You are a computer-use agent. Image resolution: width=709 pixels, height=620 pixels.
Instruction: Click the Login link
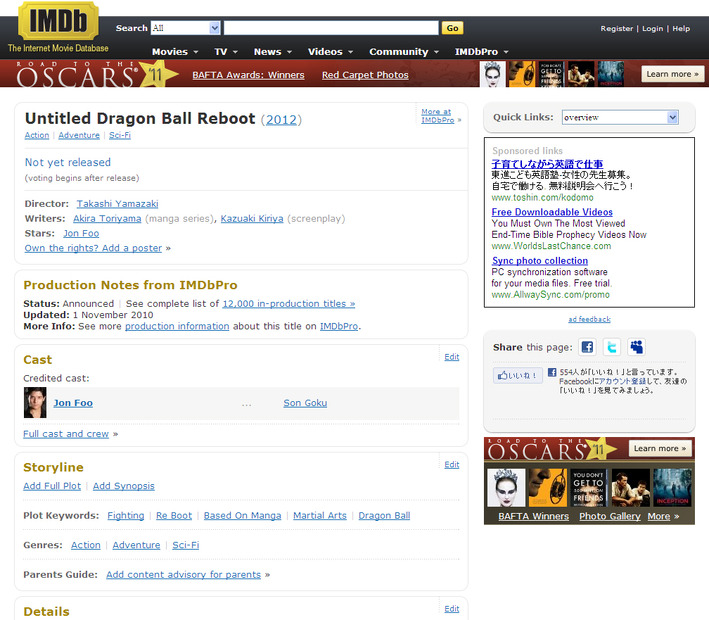coord(652,28)
